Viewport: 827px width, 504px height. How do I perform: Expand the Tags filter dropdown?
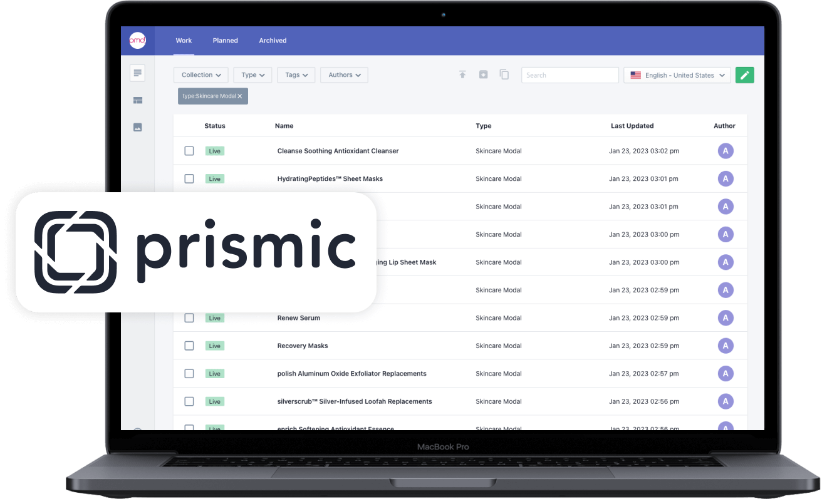point(296,75)
